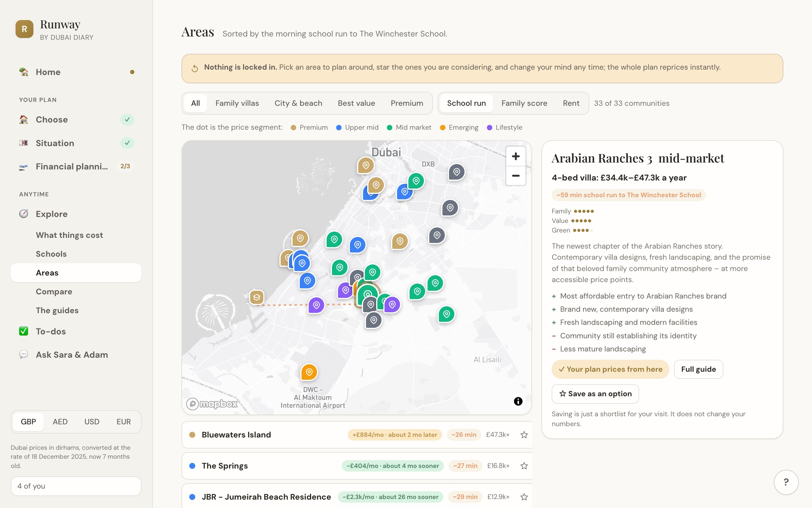Zoom in on the map
Viewport: 812px width, 508px height.
tap(516, 157)
